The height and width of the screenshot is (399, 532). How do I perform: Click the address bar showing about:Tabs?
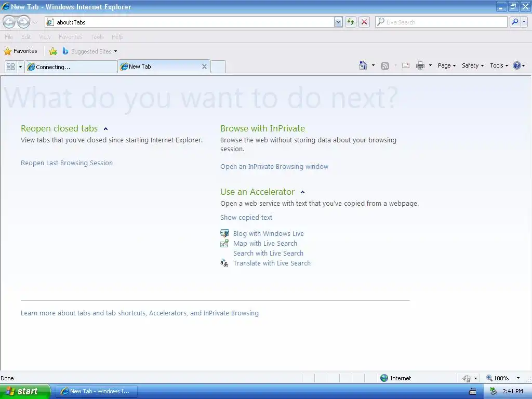[189, 22]
